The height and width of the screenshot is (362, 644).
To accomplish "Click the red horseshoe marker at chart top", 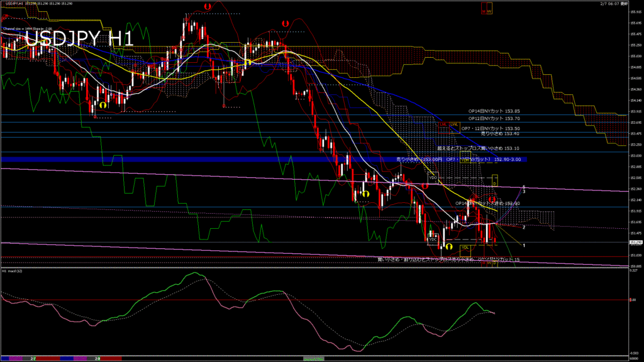I will coord(208,6).
